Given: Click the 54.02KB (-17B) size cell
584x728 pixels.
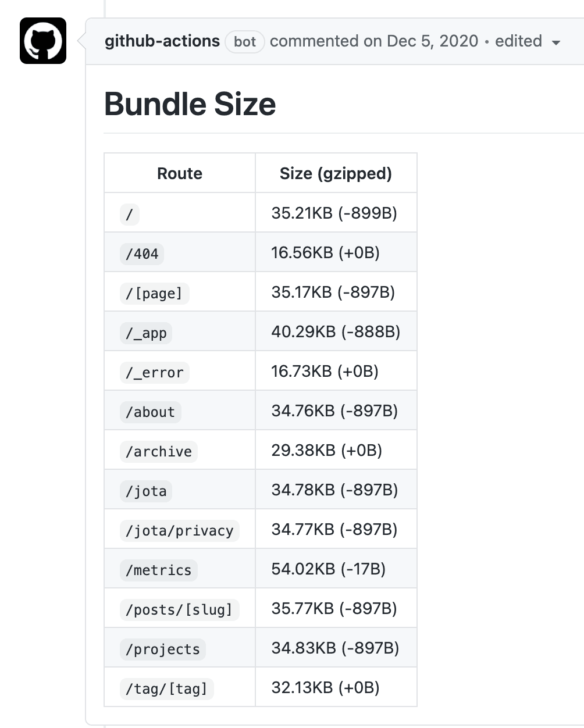Looking at the screenshot, I should pos(329,569).
